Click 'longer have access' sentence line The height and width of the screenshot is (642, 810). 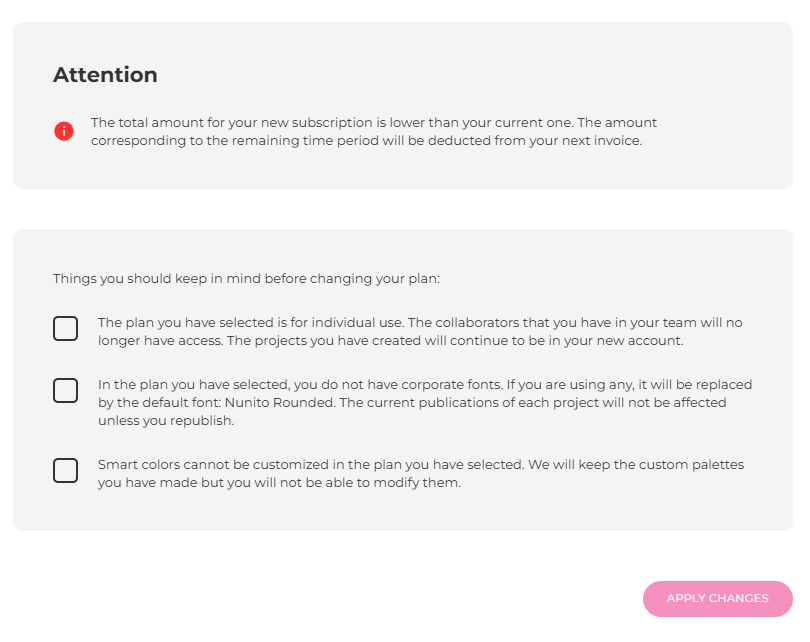coord(391,341)
